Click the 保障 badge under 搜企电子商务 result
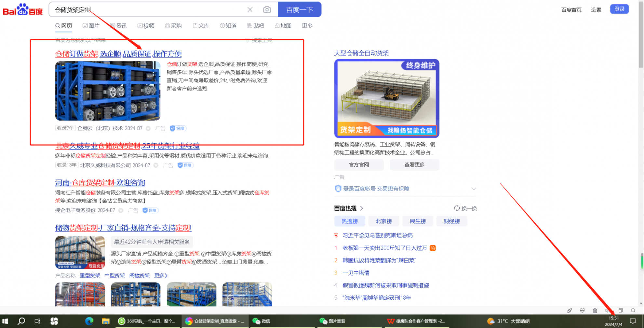The image size is (644, 328). [x=150, y=210]
